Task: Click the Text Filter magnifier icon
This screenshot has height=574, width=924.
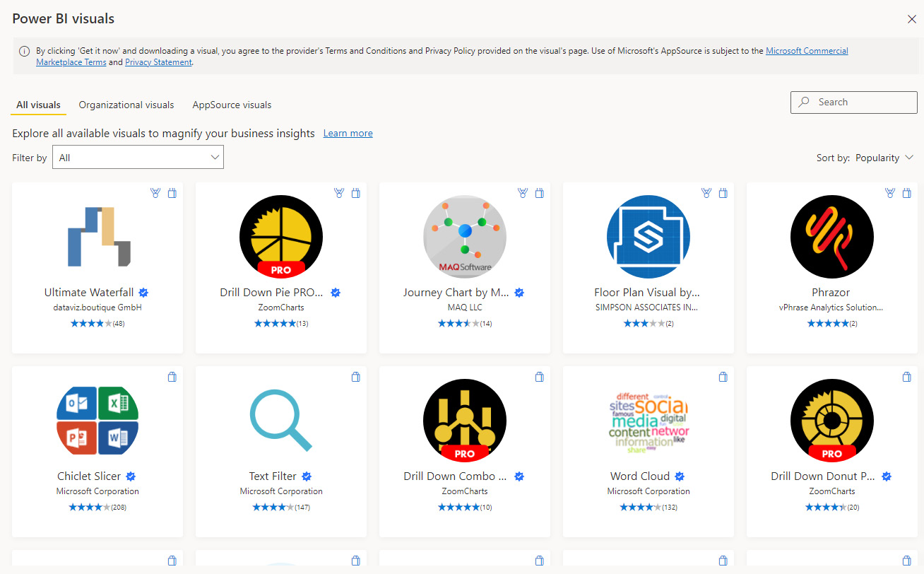Action: pyautogui.click(x=281, y=421)
